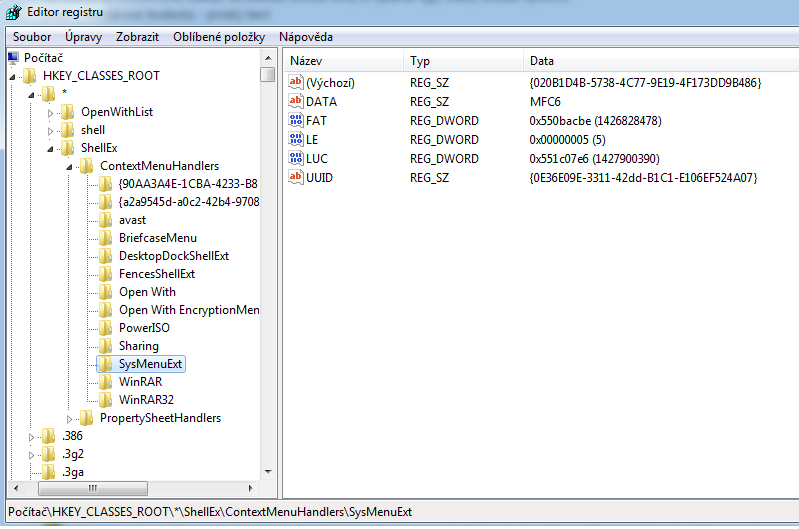The image size is (799, 529).
Task: Click the tree scroll down arrow
Action: click(268, 472)
